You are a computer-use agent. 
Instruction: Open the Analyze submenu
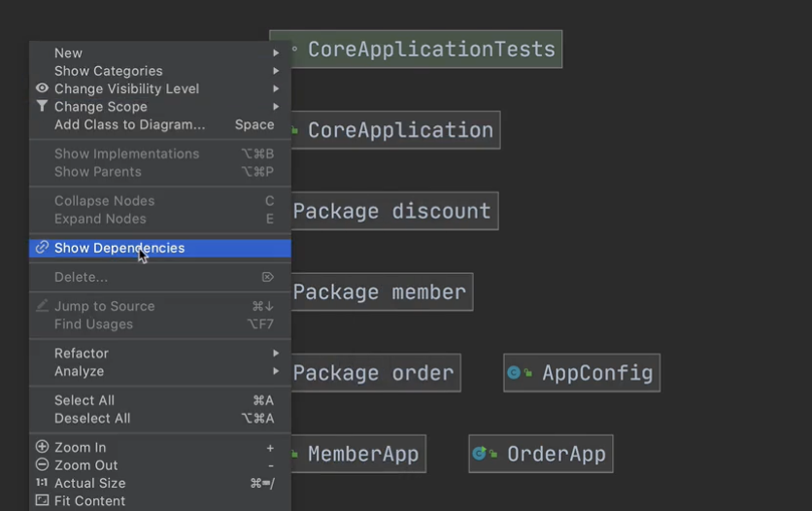coord(276,371)
